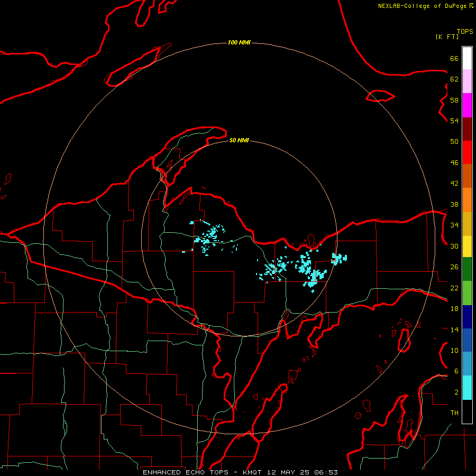Select legend value '14'
The width and height of the screenshot is (476, 476).
point(454,329)
